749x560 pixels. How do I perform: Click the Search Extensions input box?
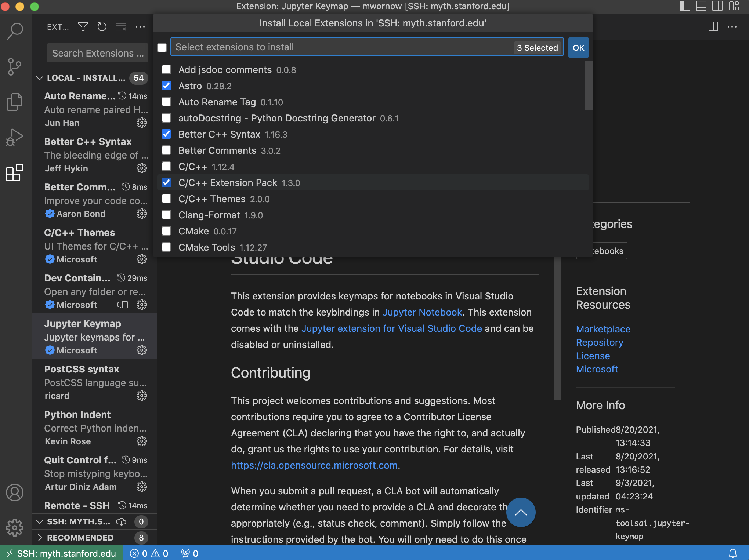coord(98,53)
